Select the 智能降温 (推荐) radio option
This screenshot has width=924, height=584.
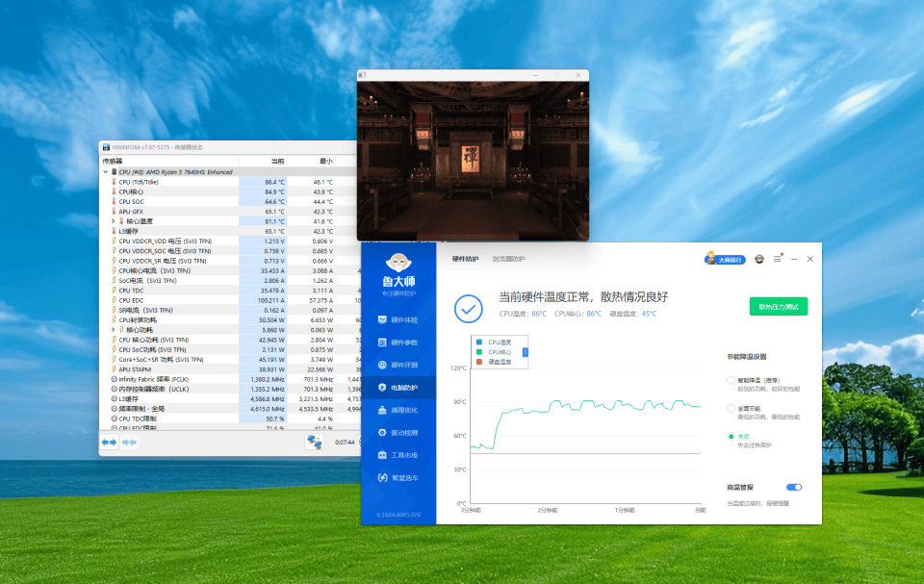731,380
